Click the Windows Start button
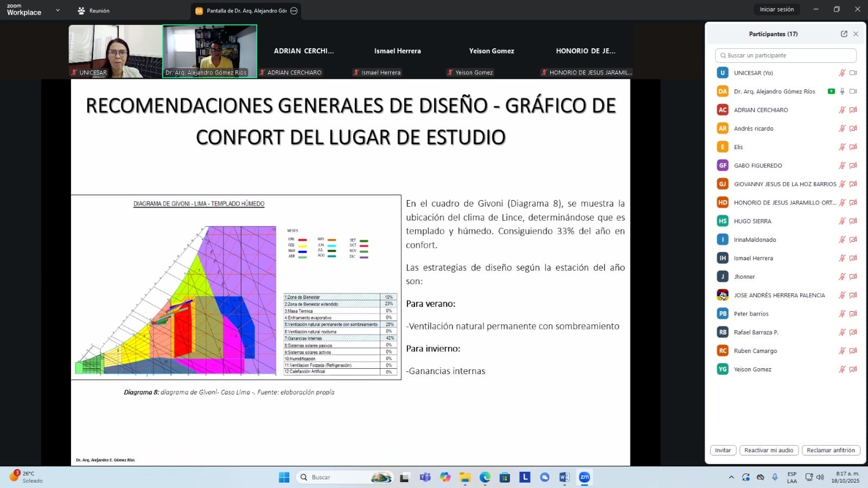Viewport: 868px width, 488px height. pyautogui.click(x=284, y=477)
